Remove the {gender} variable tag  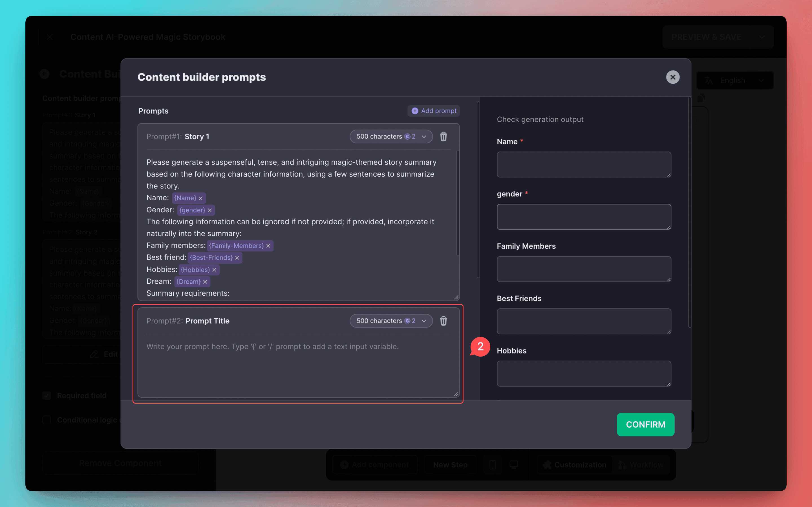click(210, 210)
